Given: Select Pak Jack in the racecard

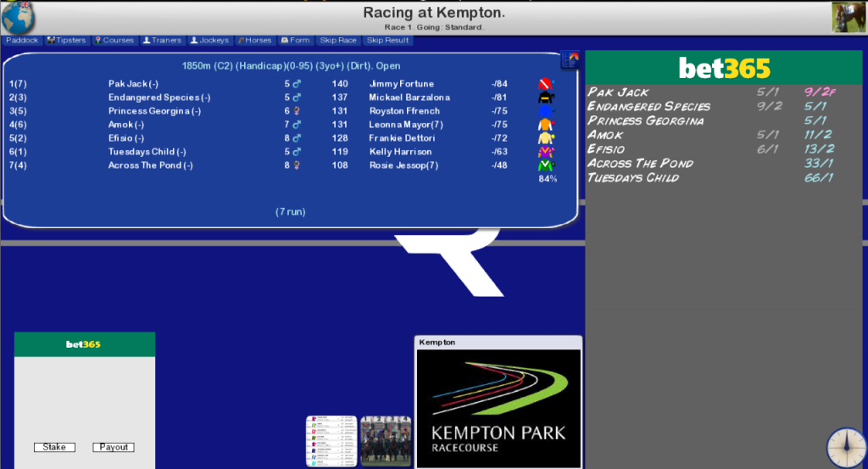Looking at the screenshot, I should pyautogui.click(x=133, y=84).
